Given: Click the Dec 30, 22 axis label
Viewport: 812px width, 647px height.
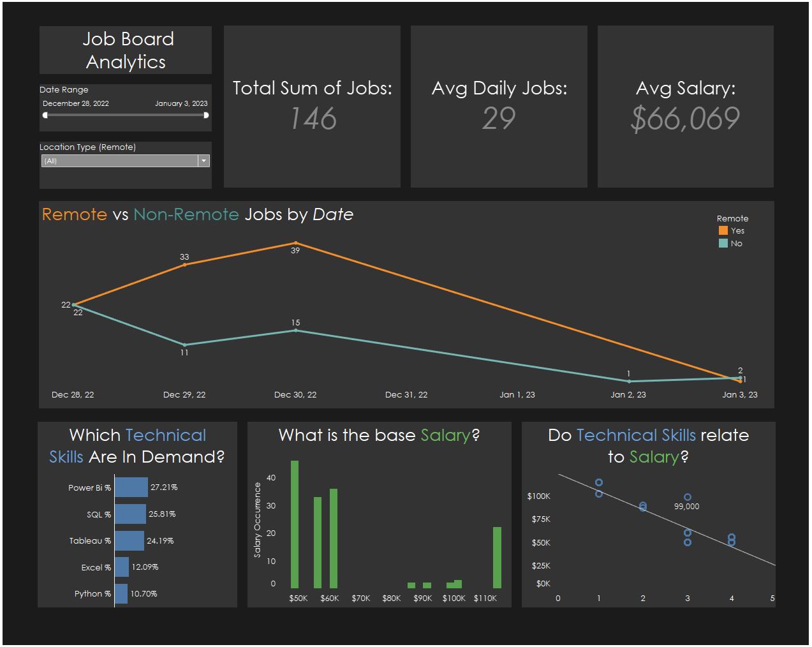Looking at the screenshot, I should [x=295, y=394].
